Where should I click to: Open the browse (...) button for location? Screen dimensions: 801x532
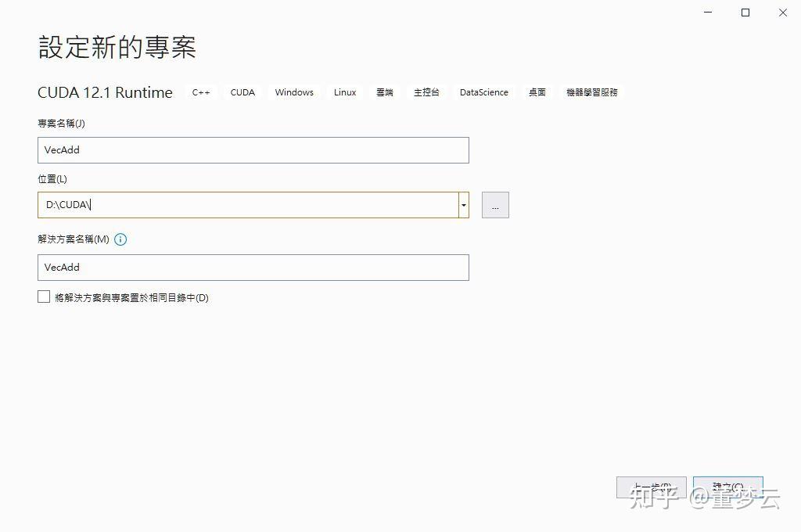494,204
